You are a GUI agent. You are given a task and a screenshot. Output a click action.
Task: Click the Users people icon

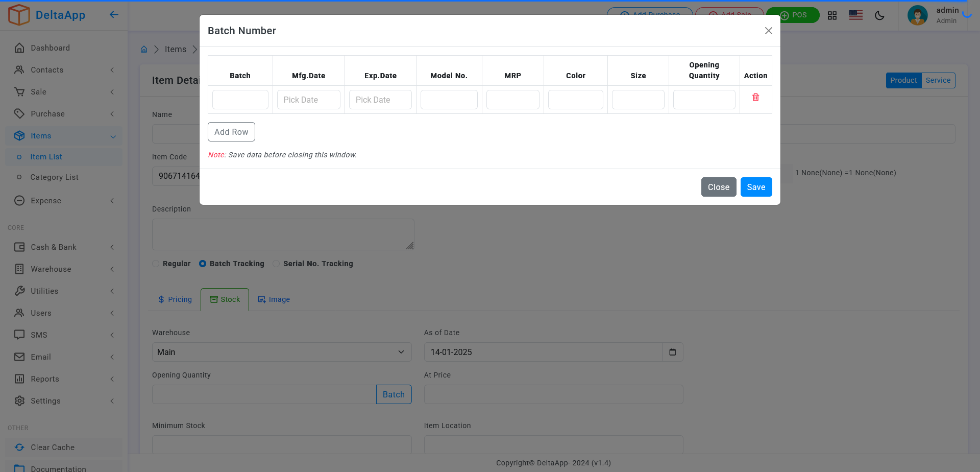pyautogui.click(x=19, y=313)
